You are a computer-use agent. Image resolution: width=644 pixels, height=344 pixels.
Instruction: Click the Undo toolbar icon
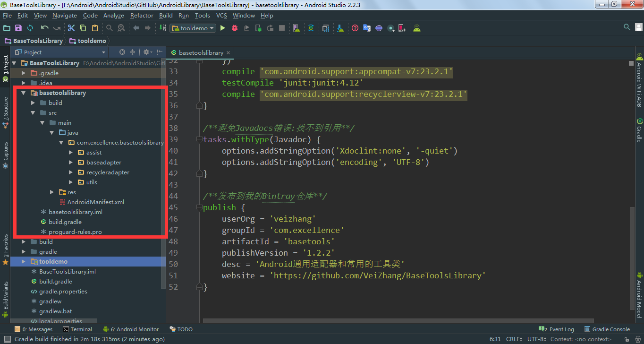click(x=45, y=28)
